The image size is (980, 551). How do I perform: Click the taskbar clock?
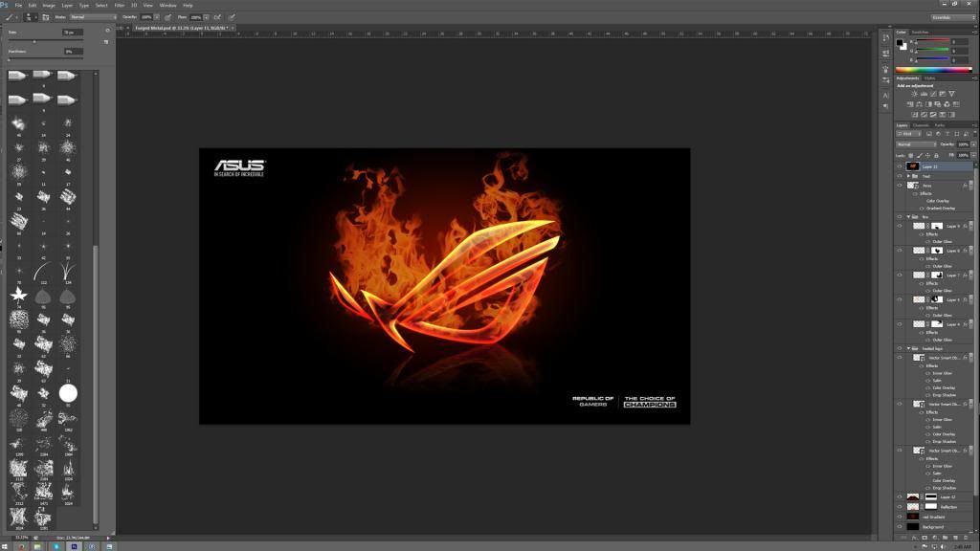(963, 546)
